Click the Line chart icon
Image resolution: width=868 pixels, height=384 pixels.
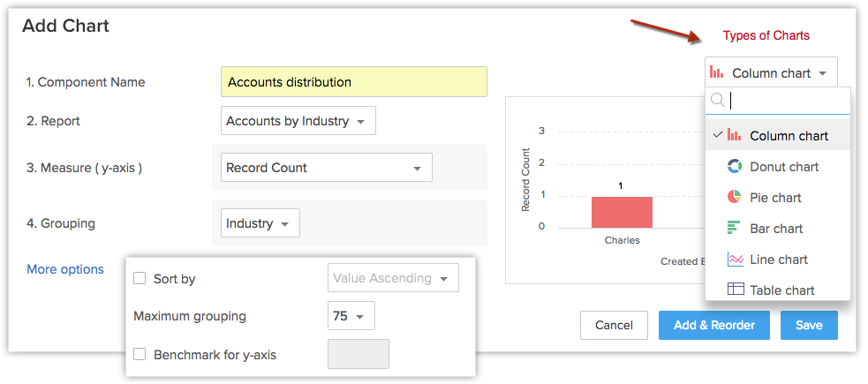click(734, 260)
